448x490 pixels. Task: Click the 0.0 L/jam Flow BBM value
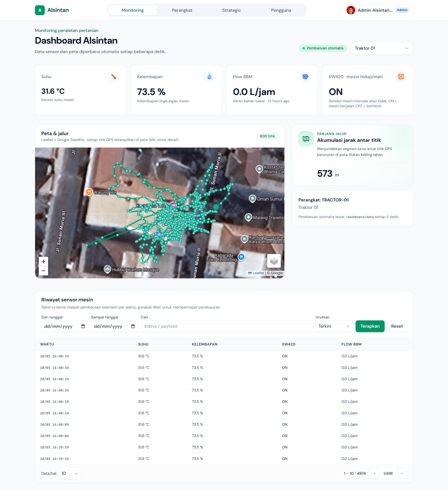click(x=254, y=92)
